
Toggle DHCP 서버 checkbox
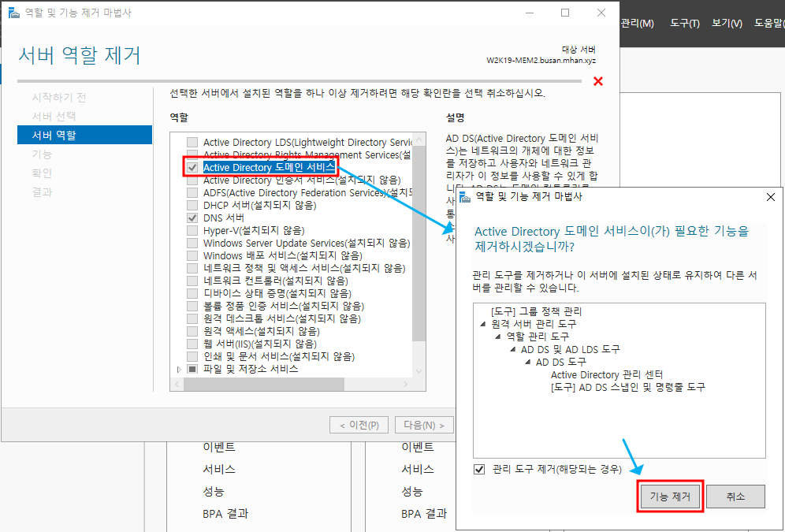pos(192,205)
